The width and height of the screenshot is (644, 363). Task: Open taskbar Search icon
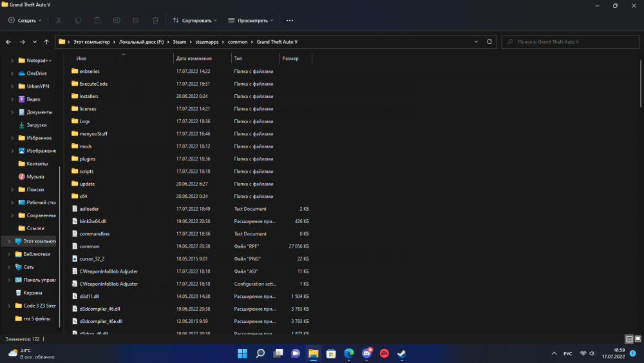(x=260, y=353)
